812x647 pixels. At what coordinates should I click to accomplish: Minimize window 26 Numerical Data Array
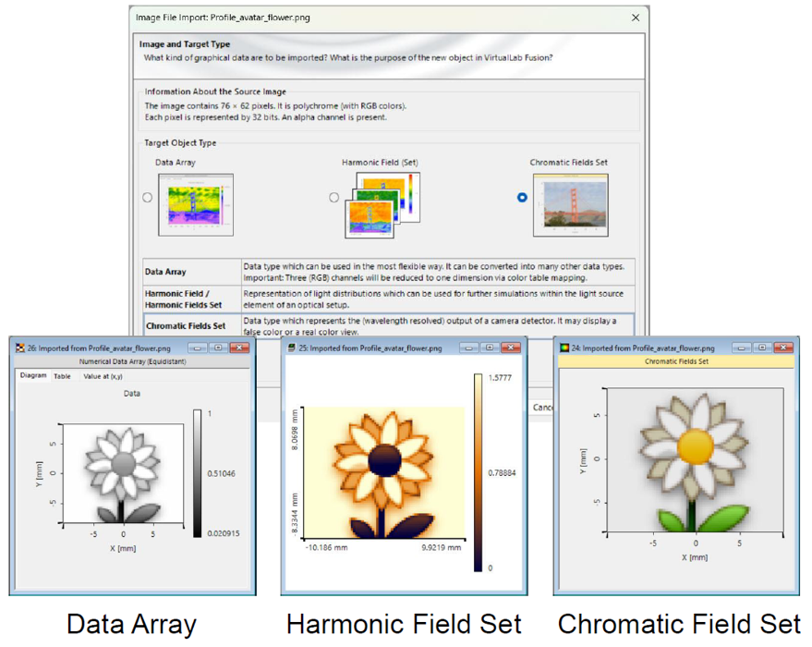[198, 348]
